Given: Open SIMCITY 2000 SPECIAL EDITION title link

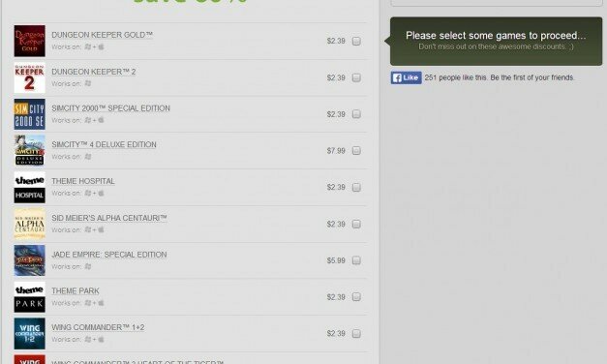Looking at the screenshot, I should pos(110,108).
